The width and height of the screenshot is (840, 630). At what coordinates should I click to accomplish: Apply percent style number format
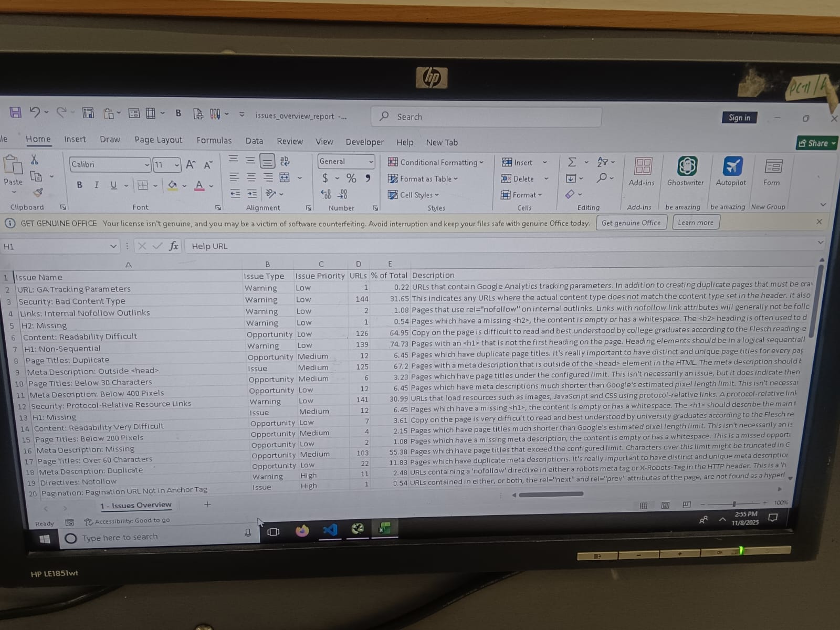[x=351, y=178]
